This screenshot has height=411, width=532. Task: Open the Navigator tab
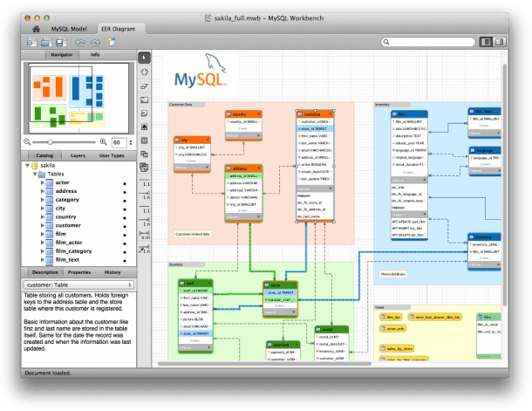[x=62, y=55]
